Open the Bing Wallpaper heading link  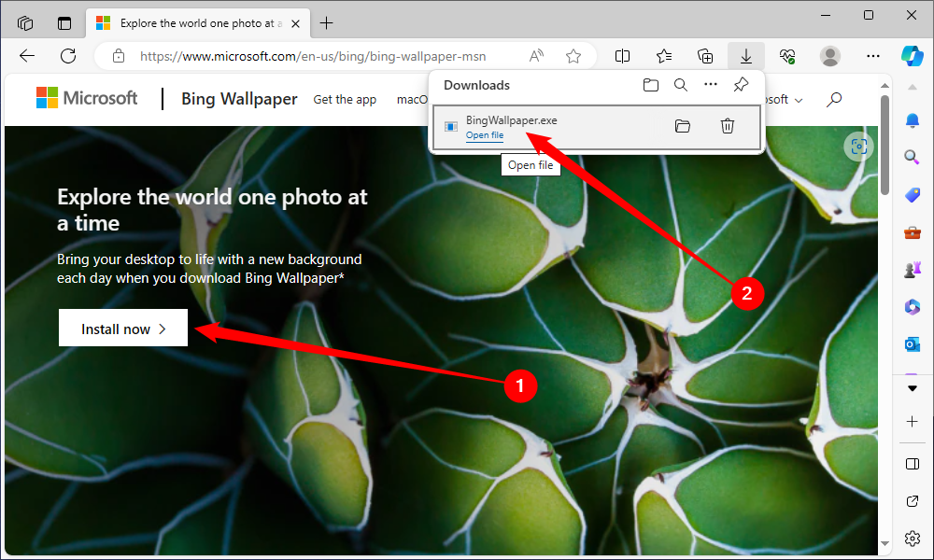pos(239,99)
